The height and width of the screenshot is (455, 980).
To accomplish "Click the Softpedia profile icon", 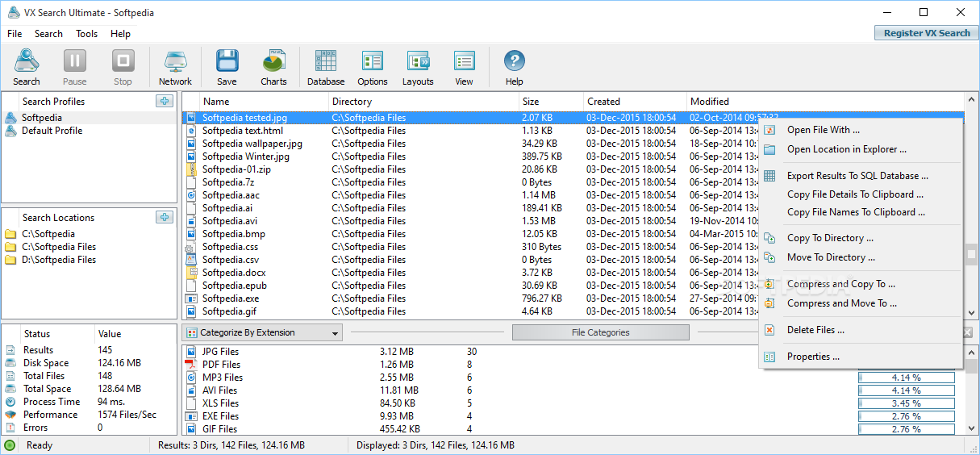I will [10, 118].
